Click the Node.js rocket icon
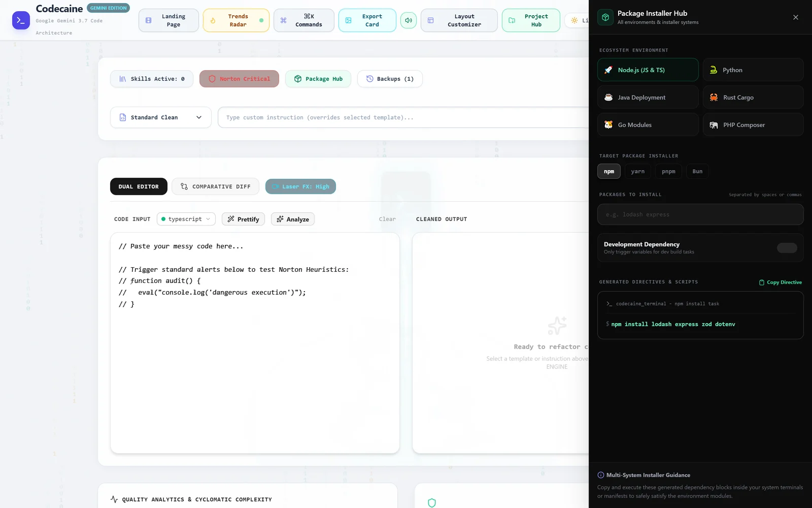 [608, 70]
